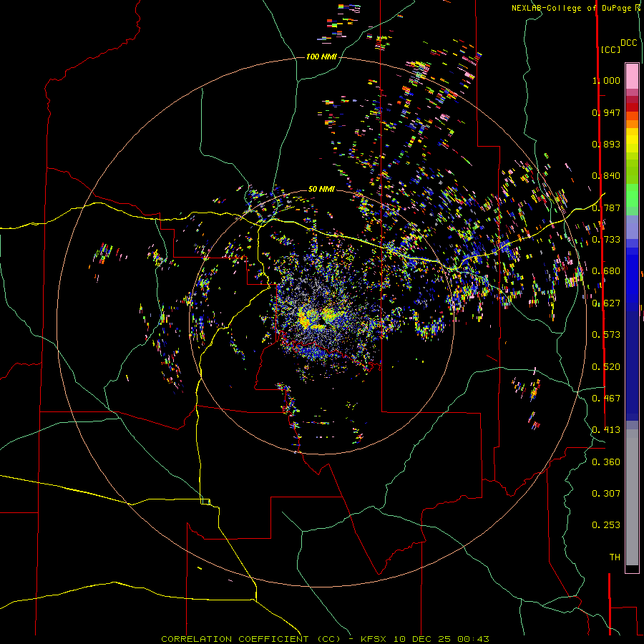644x644 pixels.
Task: Pick the bright green band of the color bar
Action: click(x=632, y=195)
